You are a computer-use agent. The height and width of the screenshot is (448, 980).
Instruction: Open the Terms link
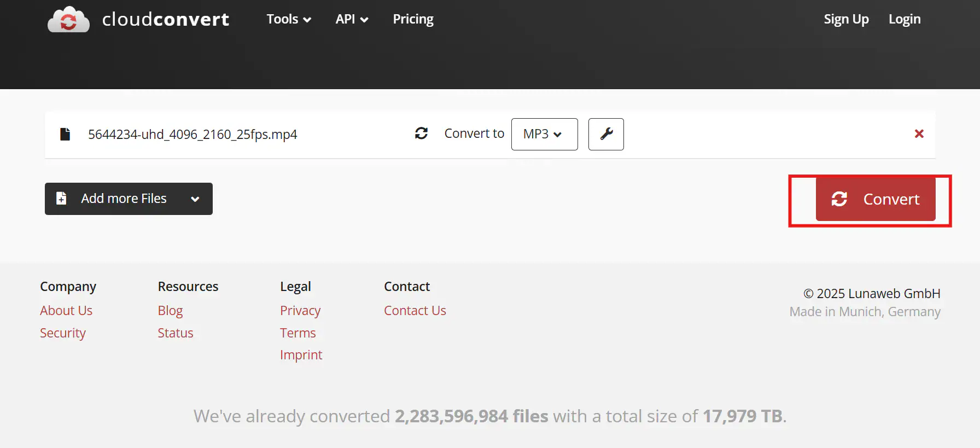[298, 333]
